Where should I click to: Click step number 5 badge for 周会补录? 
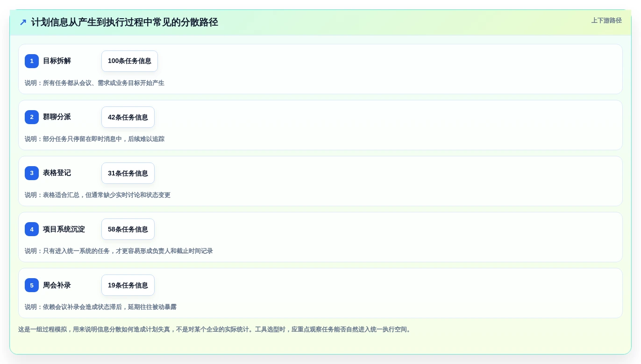[x=32, y=285]
